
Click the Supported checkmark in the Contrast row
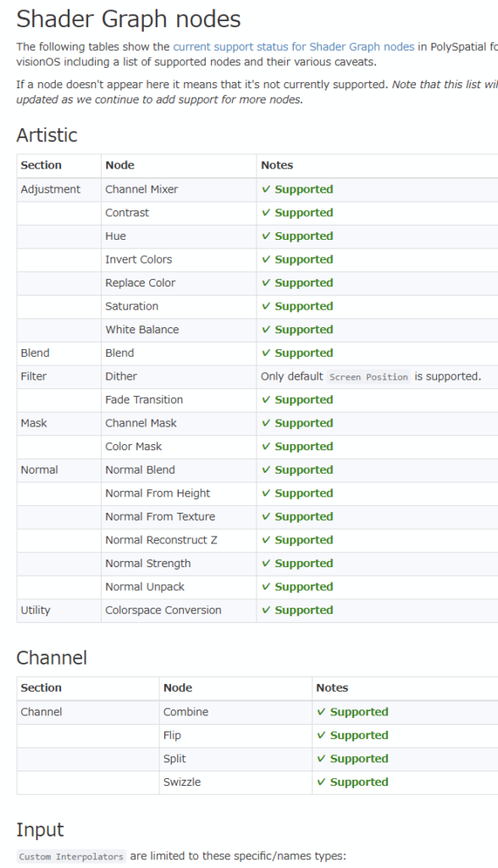coord(266,213)
